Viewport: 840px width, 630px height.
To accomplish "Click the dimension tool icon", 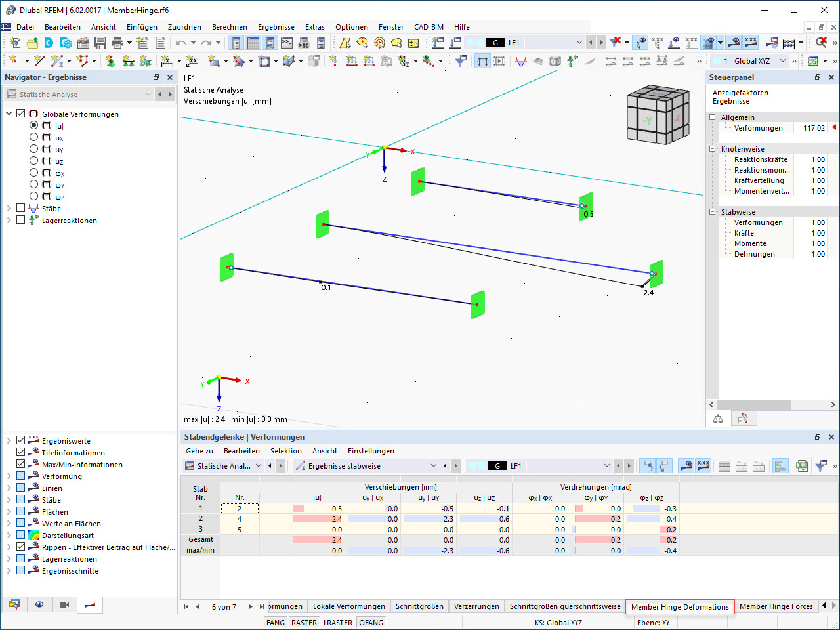I will 167,61.
